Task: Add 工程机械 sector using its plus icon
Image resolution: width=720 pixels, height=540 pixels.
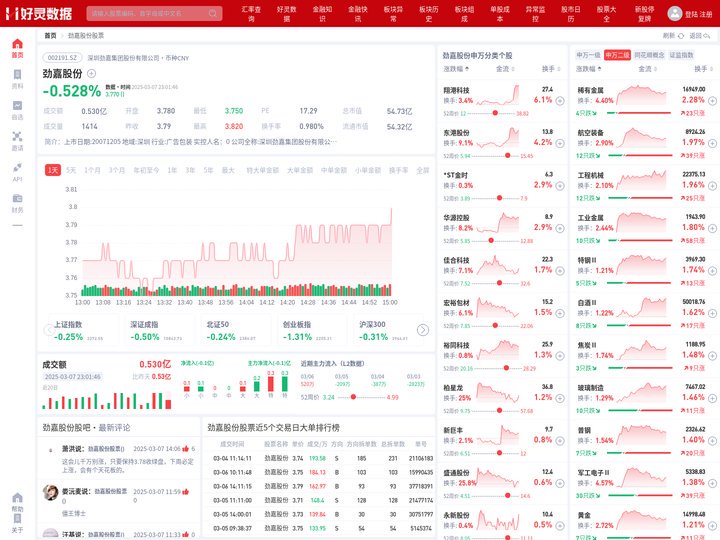Action: tap(712, 186)
